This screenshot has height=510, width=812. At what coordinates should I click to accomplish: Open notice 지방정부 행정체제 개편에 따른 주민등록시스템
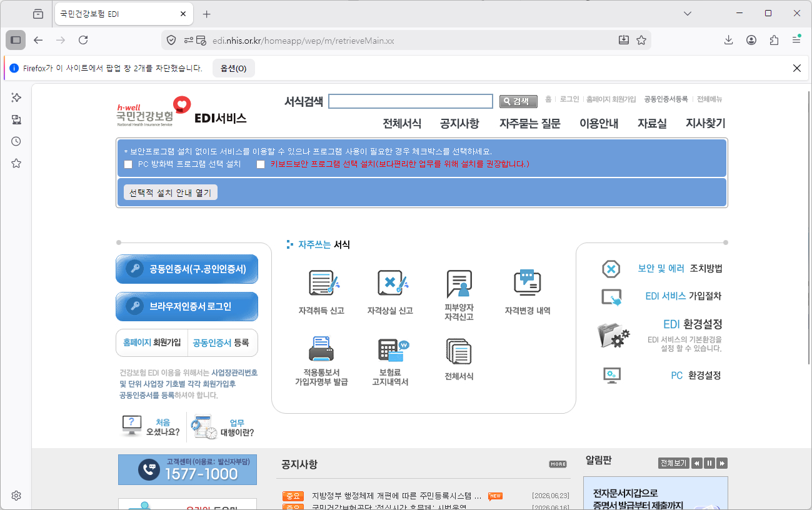point(397,496)
